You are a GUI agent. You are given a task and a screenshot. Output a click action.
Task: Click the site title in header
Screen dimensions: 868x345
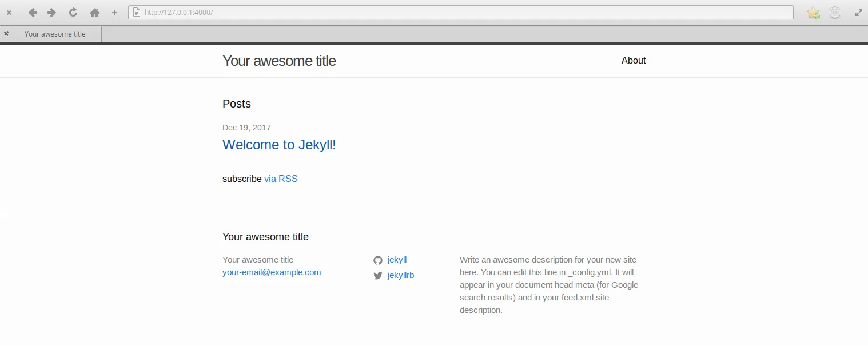(x=279, y=61)
